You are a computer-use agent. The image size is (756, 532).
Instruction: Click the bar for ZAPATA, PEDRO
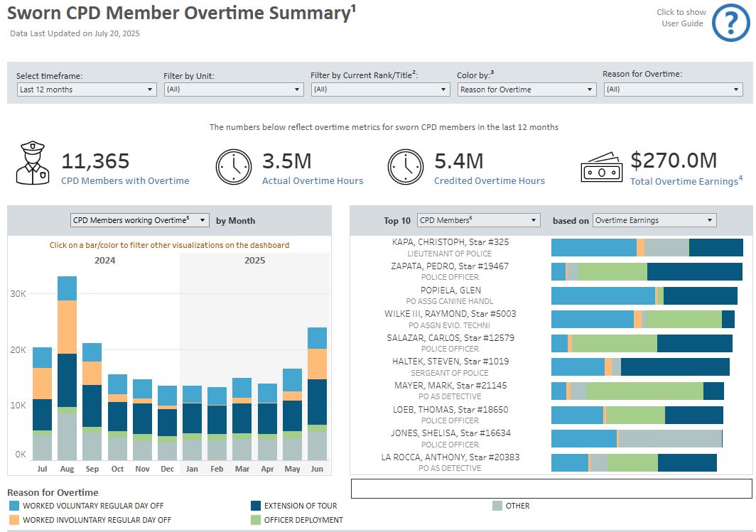click(647, 271)
